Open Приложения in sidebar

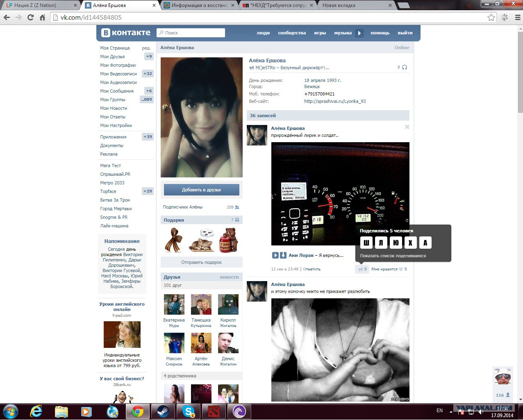coord(113,137)
